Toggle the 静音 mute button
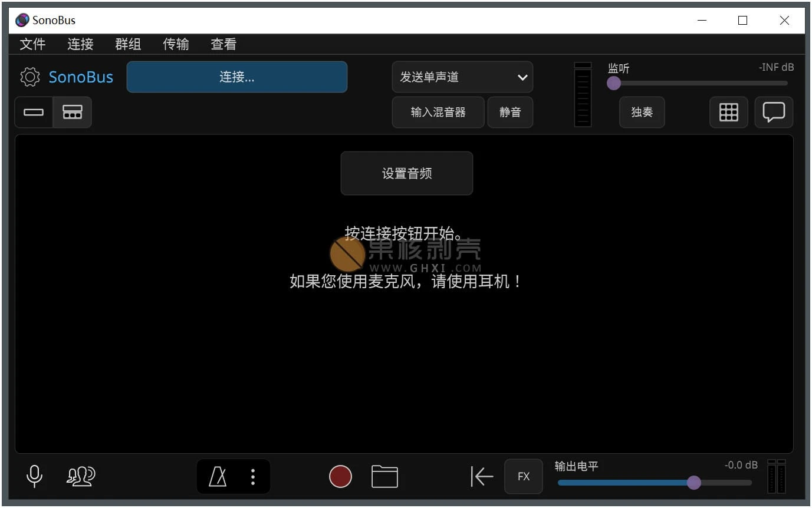The width and height of the screenshot is (812, 508). [510, 113]
